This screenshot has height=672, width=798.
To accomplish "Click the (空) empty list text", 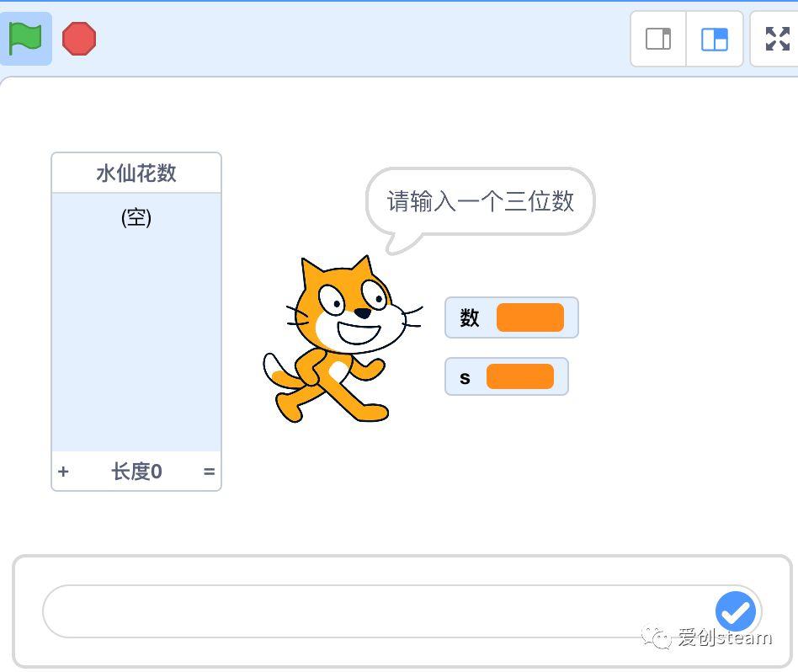I will tap(136, 218).
